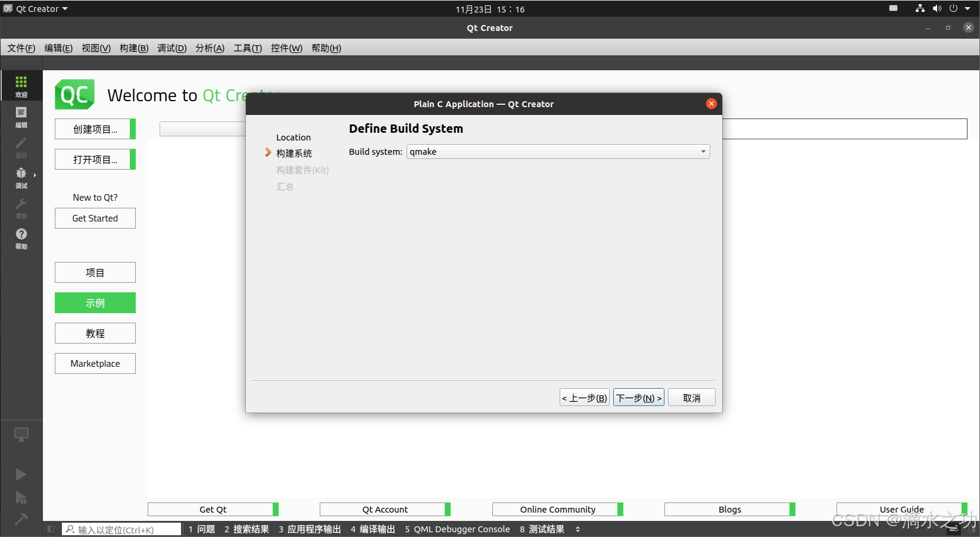The image size is (980, 537).
Task: Open Qt Account link
Action: [x=385, y=510]
